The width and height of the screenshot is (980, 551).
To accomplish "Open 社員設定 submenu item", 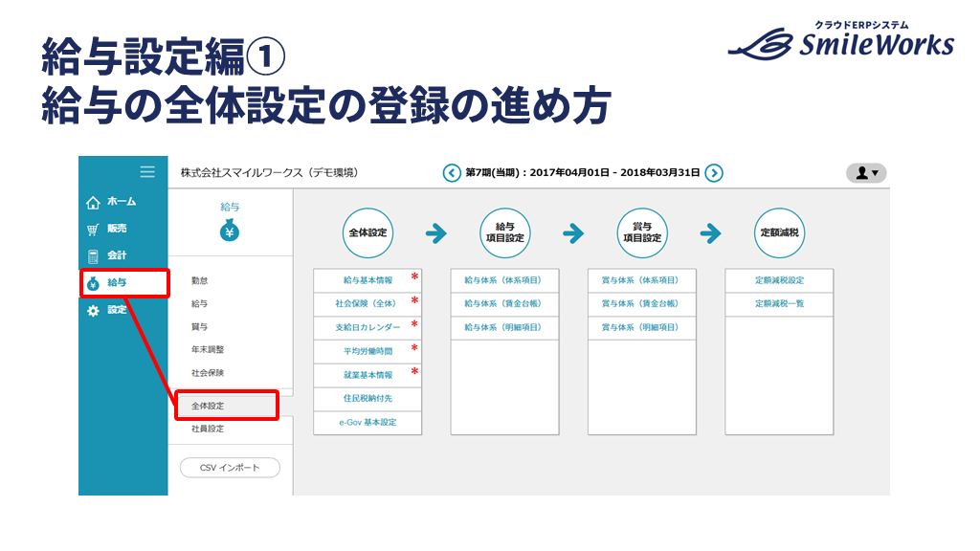I will (208, 430).
